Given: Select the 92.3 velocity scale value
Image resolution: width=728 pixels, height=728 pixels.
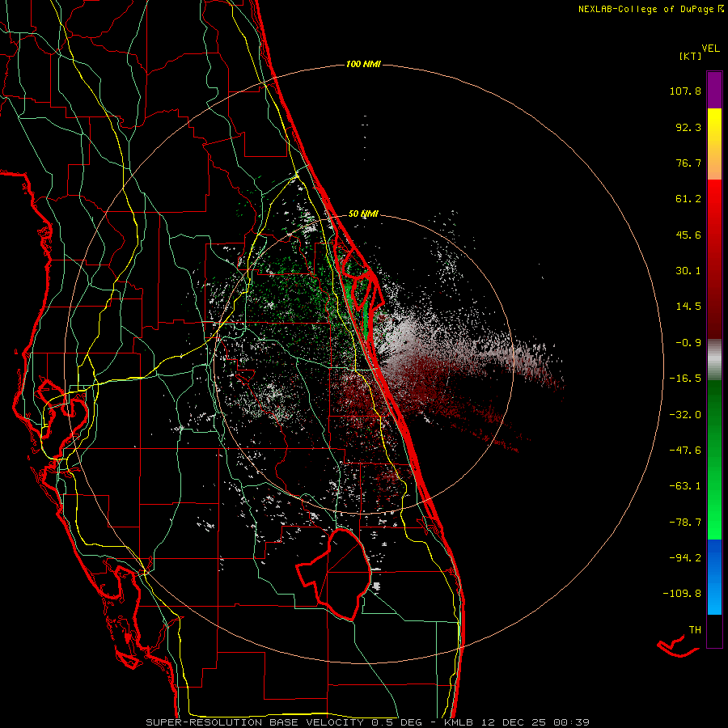Looking at the screenshot, I should coord(688,127).
